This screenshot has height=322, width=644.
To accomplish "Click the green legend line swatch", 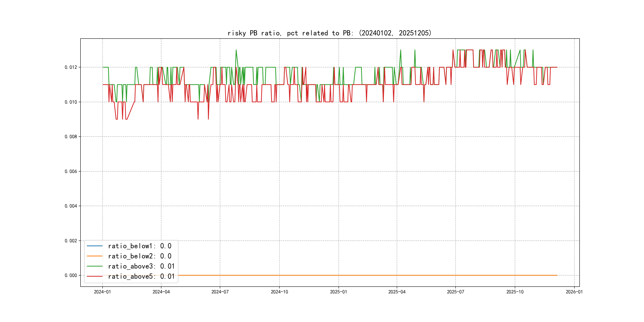I will (x=94, y=266).
